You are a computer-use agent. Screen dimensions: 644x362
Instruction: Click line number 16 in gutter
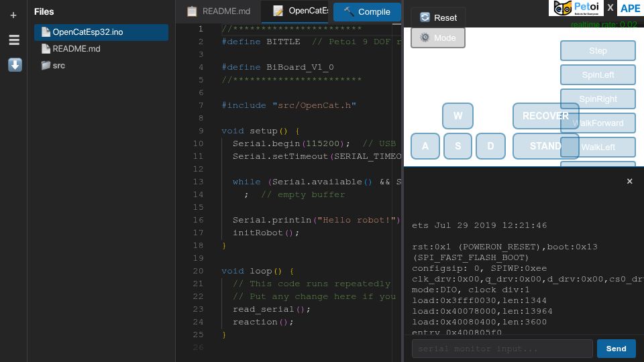[198, 220]
